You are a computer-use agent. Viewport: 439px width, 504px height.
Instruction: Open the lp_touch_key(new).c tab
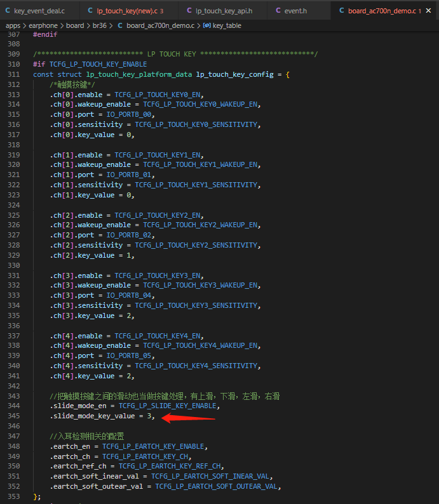coord(128,11)
